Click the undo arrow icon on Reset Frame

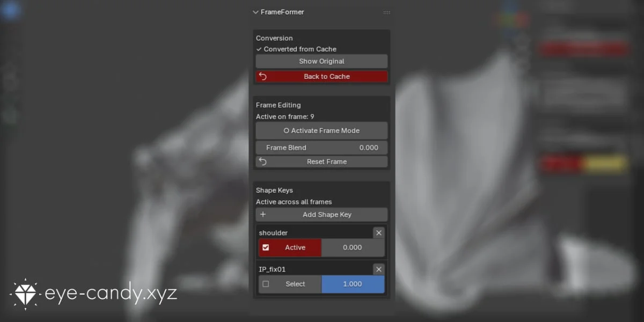click(262, 162)
